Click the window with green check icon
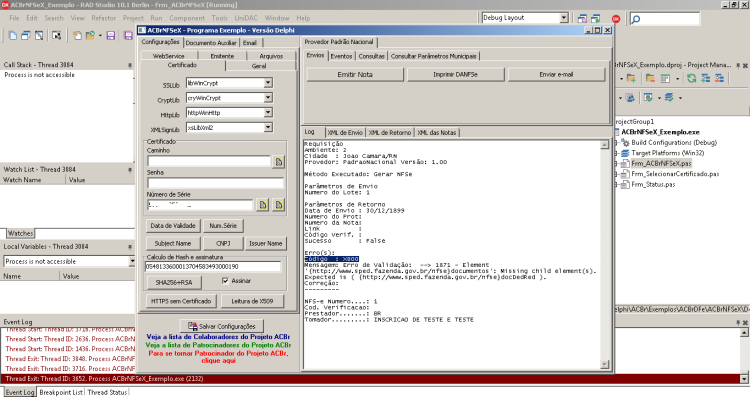Screen dimensions: 750x398 coord(648,98)
